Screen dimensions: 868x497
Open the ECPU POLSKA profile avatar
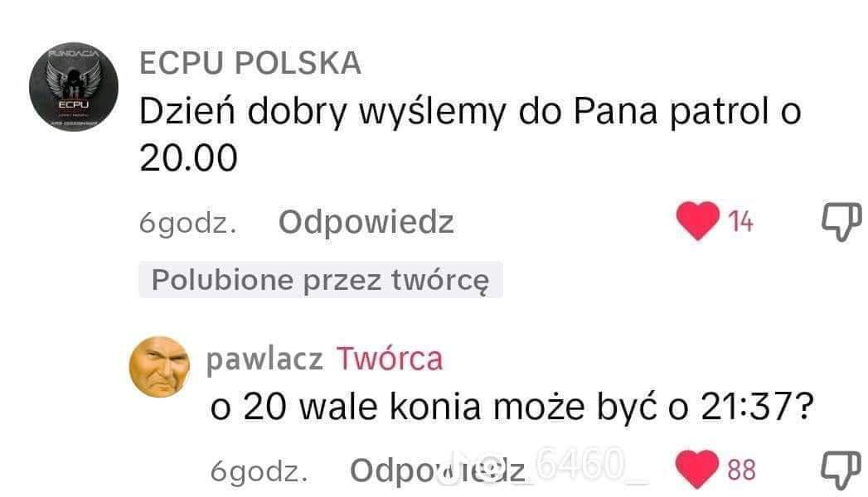coord(74,87)
